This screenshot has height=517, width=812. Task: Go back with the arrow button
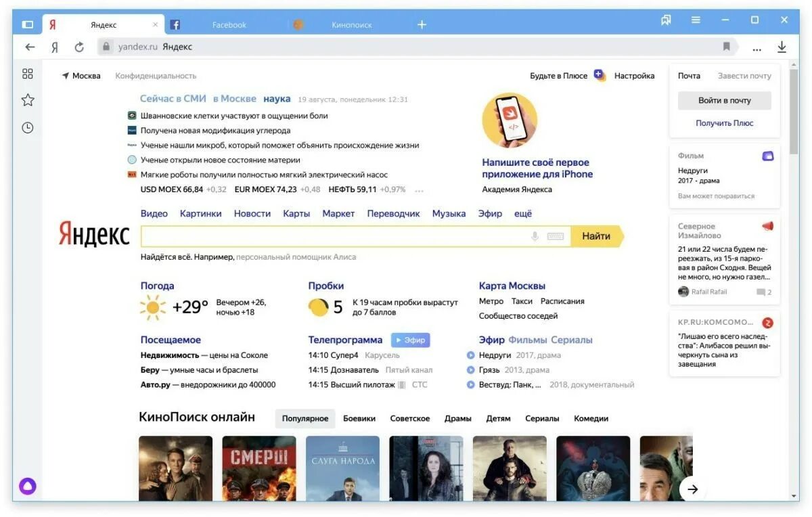coord(30,47)
